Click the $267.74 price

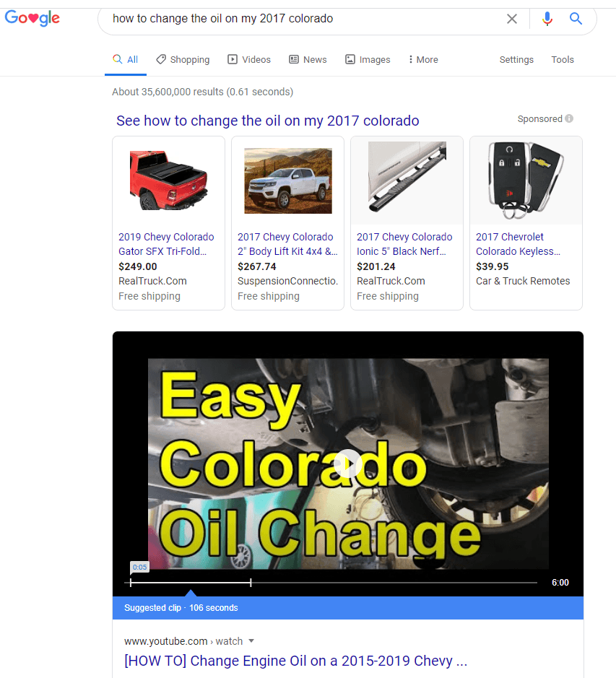point(256,266)
